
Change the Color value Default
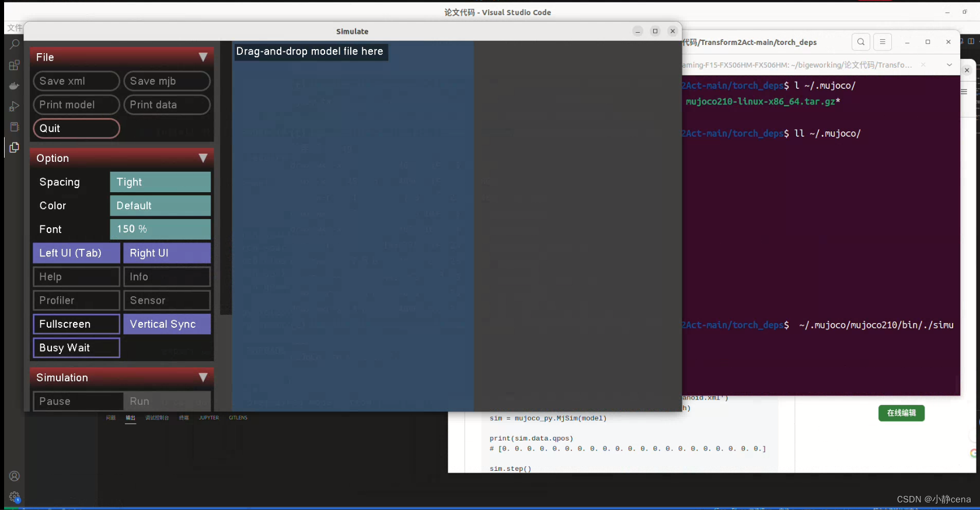[x=160, y=206]
